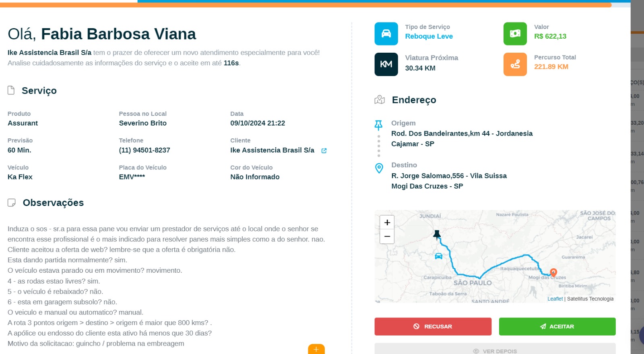Click the EMV**** plate value

coord(132,177)
